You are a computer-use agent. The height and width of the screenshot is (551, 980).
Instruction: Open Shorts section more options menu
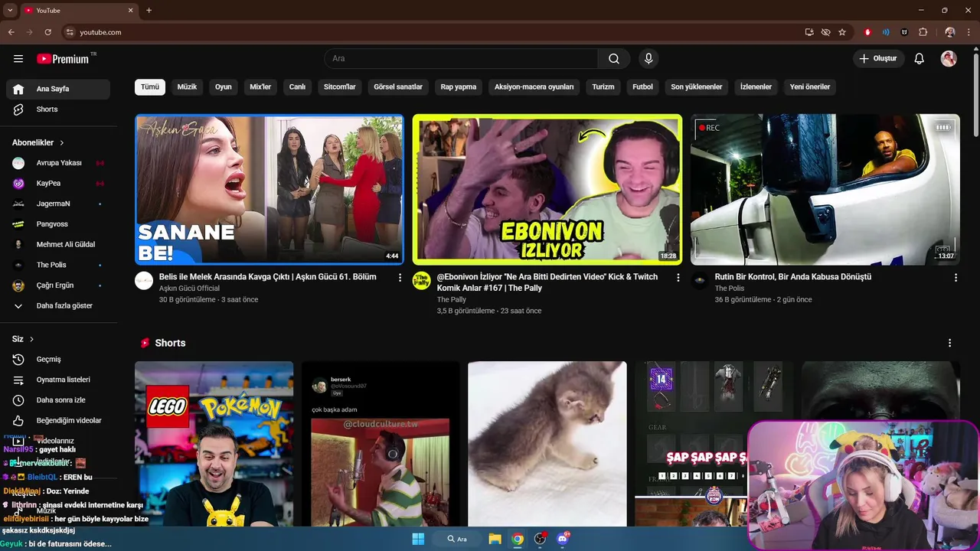pos(949,343)
